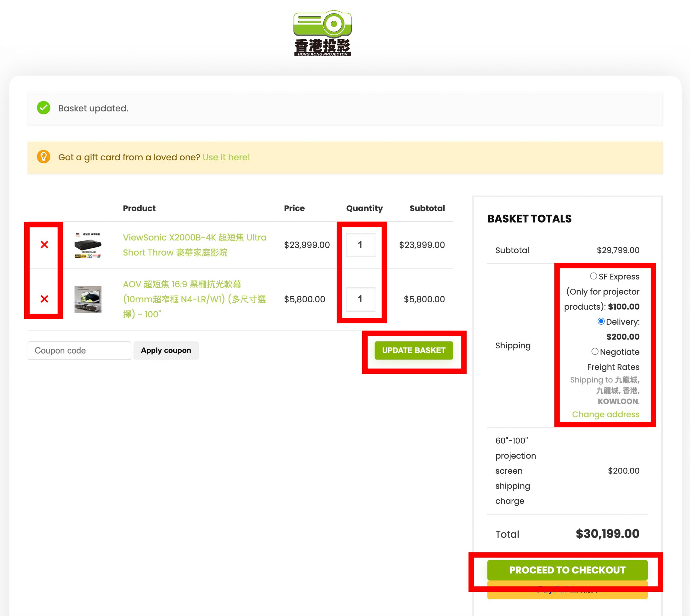690x616 pixels.
Task: Click the AOV row subtotal $5,800.00
Action: [424, 299]
